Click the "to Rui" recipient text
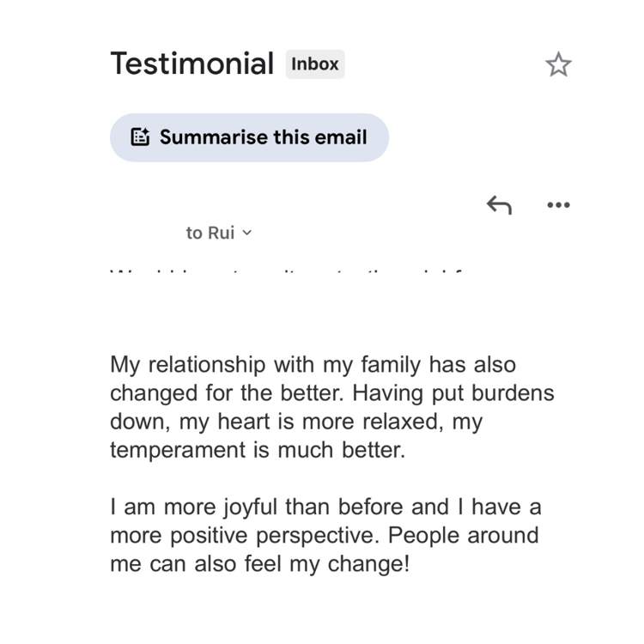The width and height of the screenshot is (644, 644). point(210,233)
